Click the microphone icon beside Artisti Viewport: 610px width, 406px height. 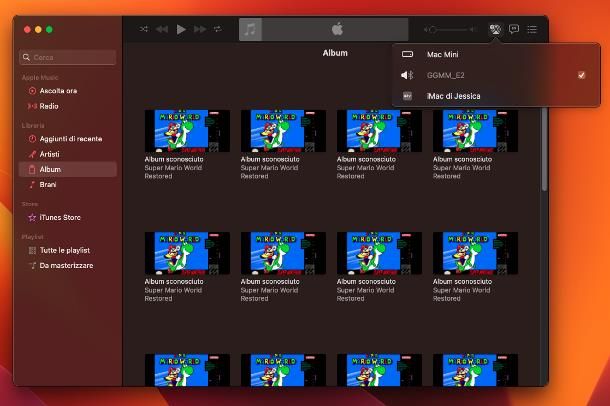click(x=32, y=154)
